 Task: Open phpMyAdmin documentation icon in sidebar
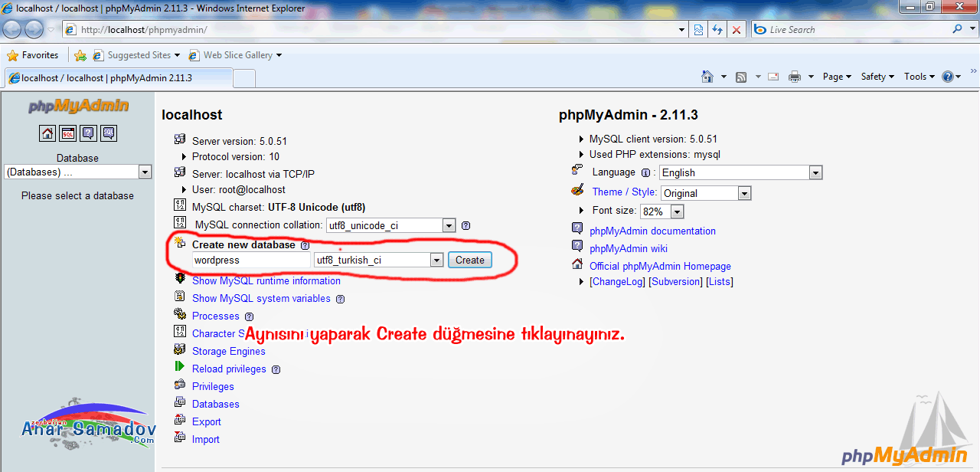point(88,133)
